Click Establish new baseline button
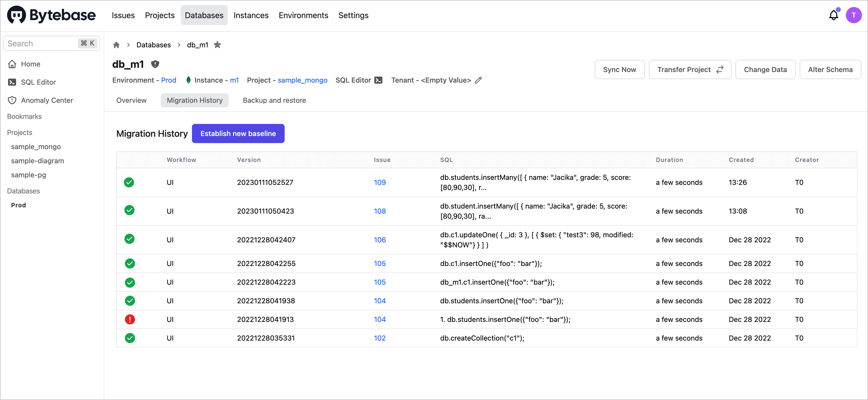868x400 pixels. click(x=238, y=134)
